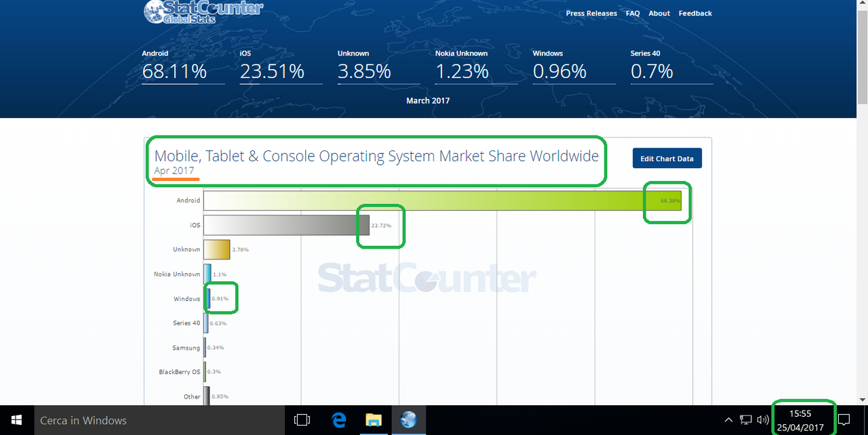Open the Action Center notifications icon
This screenshot has width=868, height=435.
click(x=844, y=420)
